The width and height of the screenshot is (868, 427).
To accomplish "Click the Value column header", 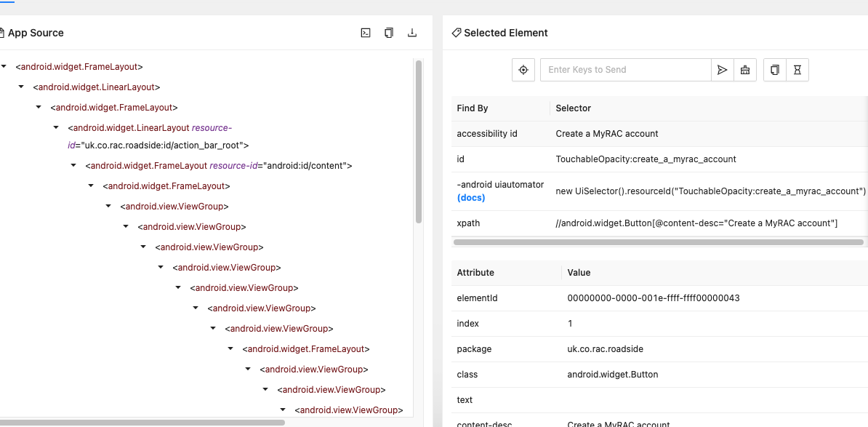I will [579, 273].
